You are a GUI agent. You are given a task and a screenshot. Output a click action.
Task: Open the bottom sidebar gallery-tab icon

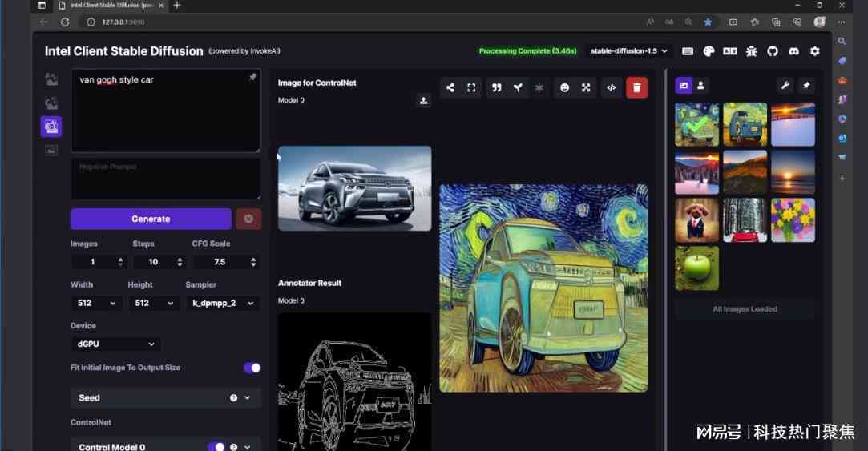51,151
